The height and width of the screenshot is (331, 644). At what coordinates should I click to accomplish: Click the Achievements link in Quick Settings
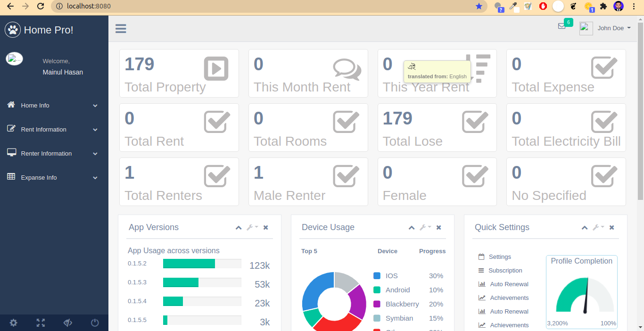[x=509, y=298]
